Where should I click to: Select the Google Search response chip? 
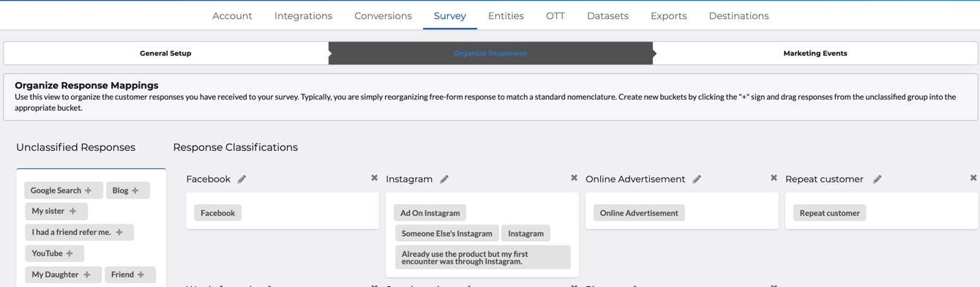click(63, 190)
